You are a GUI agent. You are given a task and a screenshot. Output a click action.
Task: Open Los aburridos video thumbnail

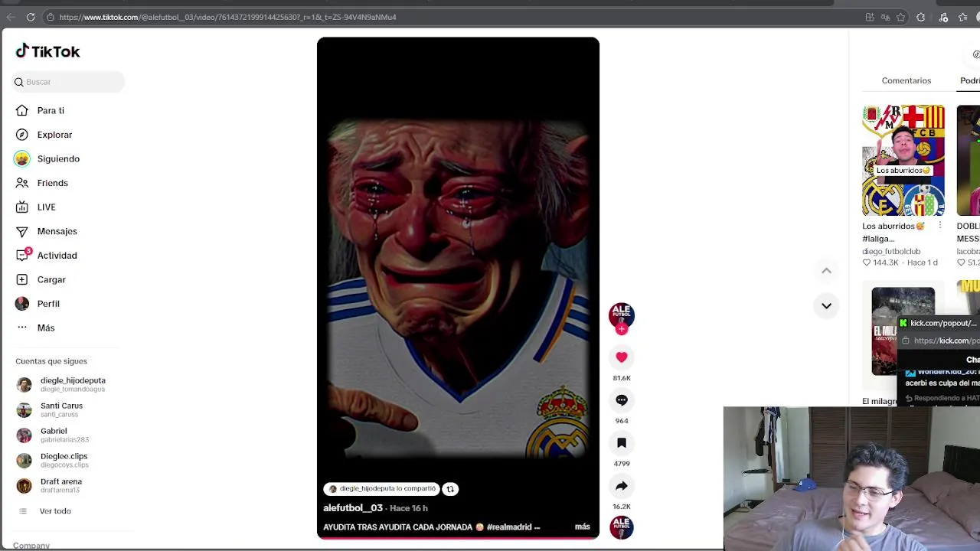tap(903, 161)
